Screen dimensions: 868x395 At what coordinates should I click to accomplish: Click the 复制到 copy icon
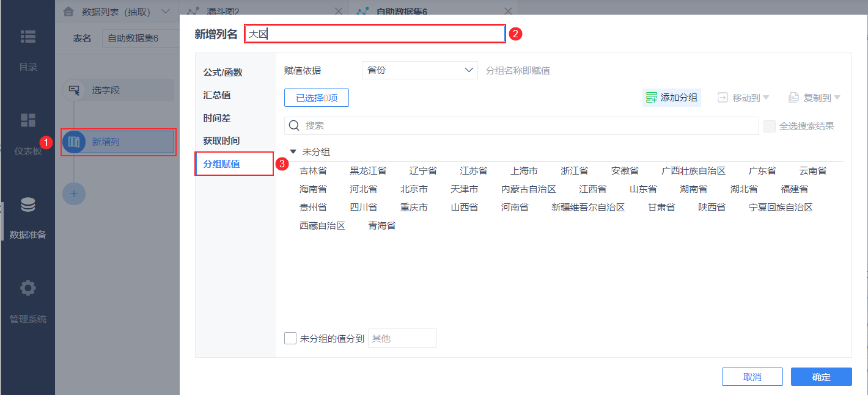(793, 97)
